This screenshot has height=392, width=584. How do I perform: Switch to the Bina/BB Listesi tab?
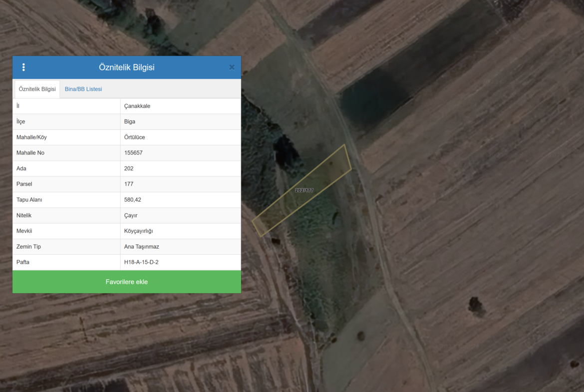(x=83, y=89)
